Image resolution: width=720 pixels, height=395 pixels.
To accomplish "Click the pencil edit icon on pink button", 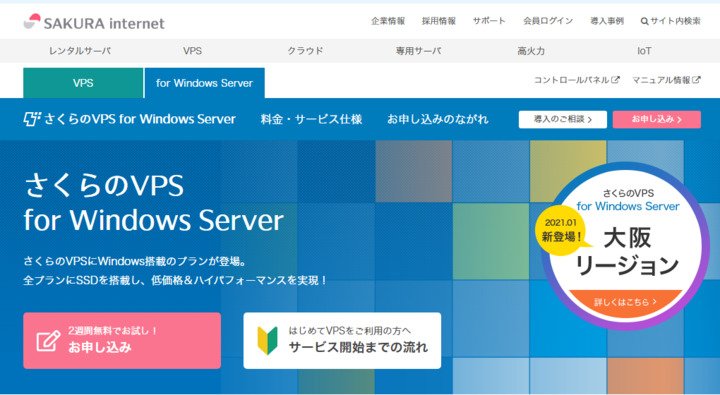I will (48, 341).
